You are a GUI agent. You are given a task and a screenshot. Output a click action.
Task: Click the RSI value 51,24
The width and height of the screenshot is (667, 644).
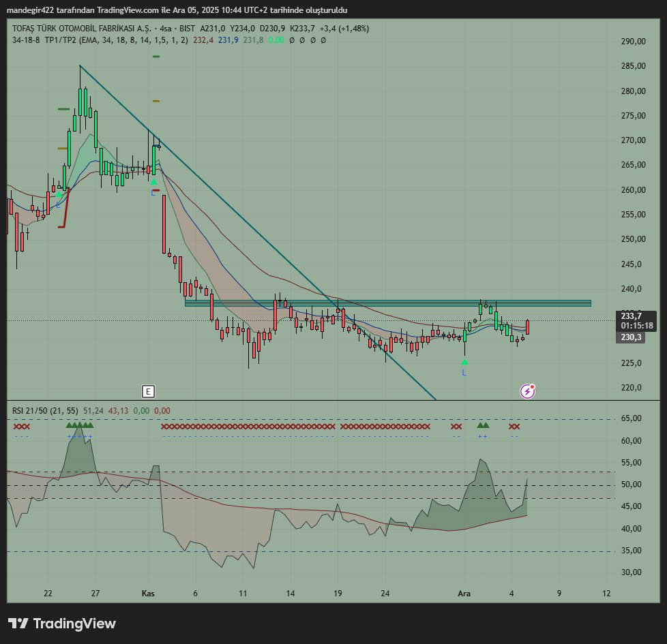coord(93,411)
